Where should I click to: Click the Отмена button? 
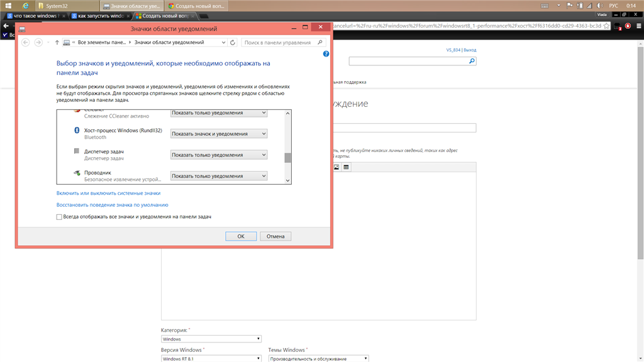275,236
